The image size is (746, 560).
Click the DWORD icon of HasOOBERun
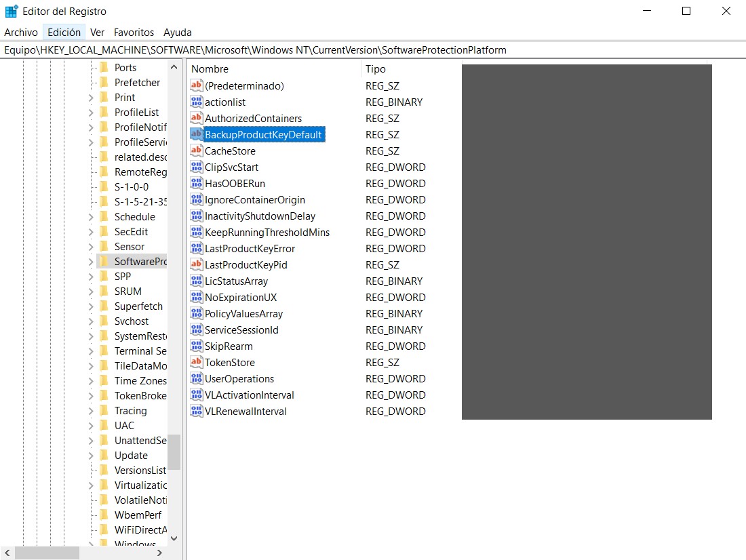pyautogui.click(x=197, y=183)
